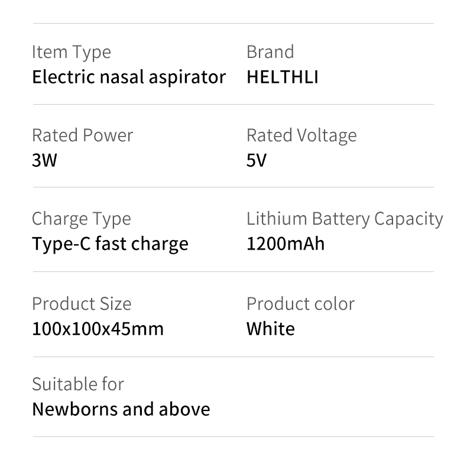The height and width of the screenshot is (476, 467).
Task: Select the 1200mAh capacity value
Action: pyautogui.click(x=286, y=244)
